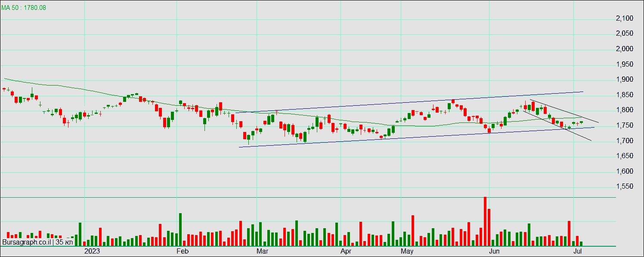644x257 pixels.
Task: Select the 2023 date axis label
Action: click(93, 251)
